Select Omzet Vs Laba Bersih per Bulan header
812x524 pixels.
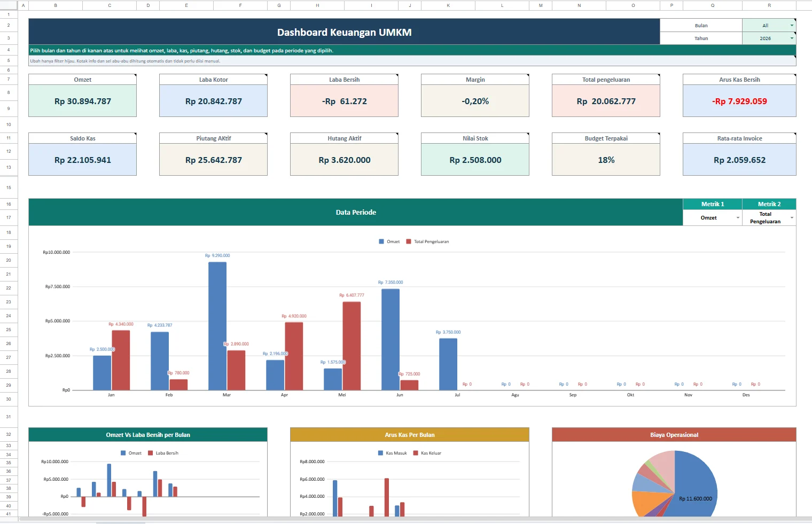pyautogui.click(x=148, y=435)
